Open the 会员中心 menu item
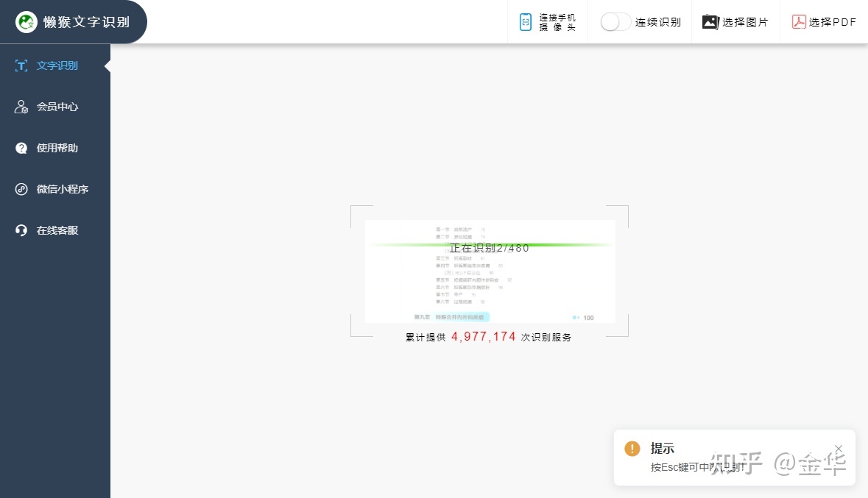The width and height of the screenshot is (868, 498). click(55, 107)
